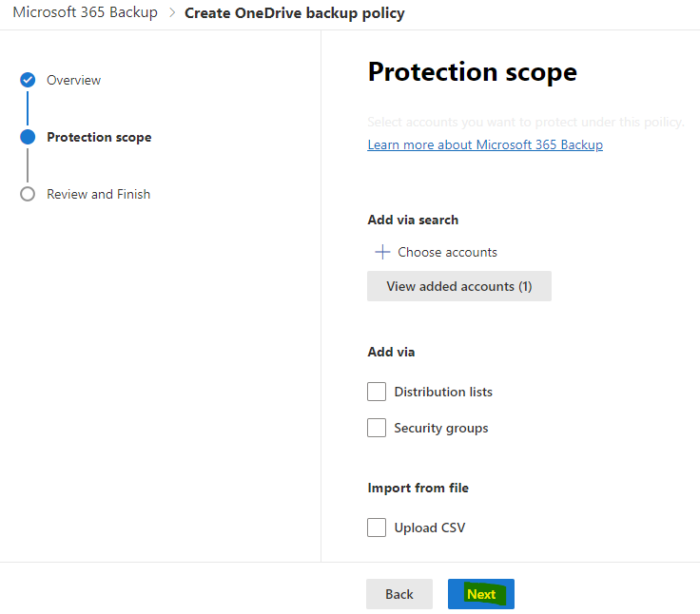
Task: Click the Microsoft 365 Backup breadcrumb
Action: (85, 12)
